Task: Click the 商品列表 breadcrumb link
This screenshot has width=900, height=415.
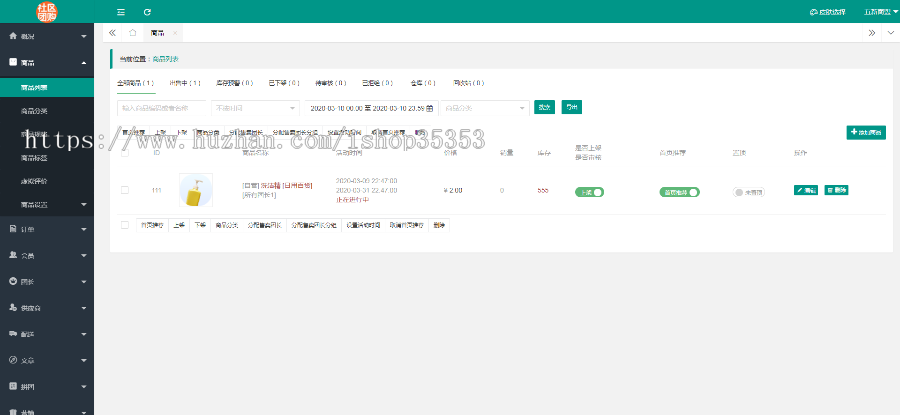Action: click(165, 59)
